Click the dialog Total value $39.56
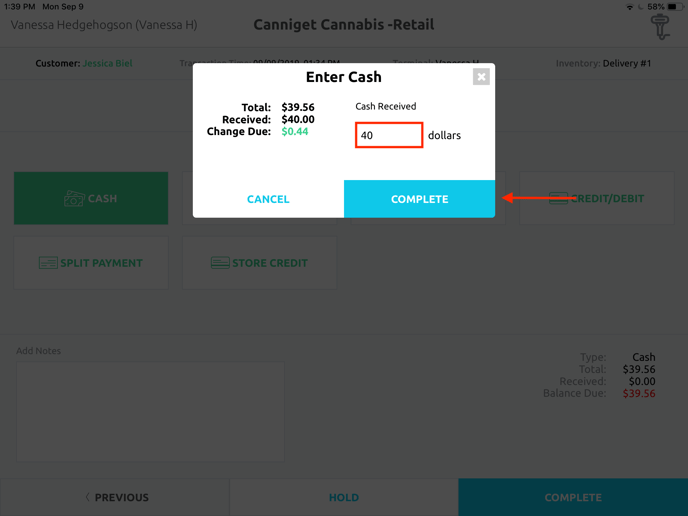This screenshot has height=516, width=688. click(298, 107)
